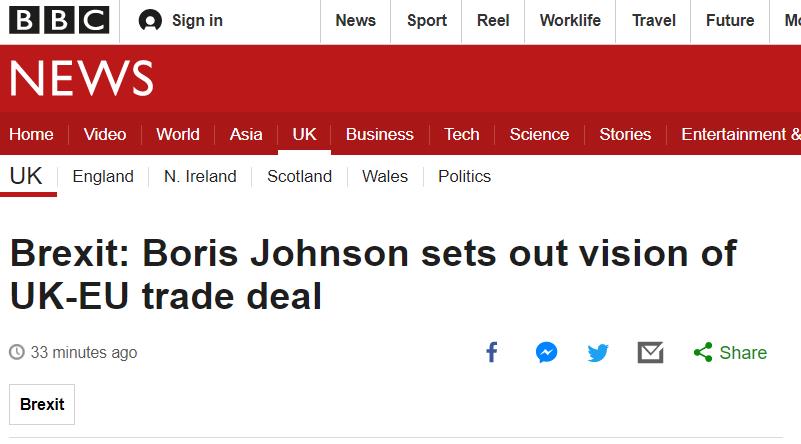Go to N. Ireland news

(x=200, y=176)
